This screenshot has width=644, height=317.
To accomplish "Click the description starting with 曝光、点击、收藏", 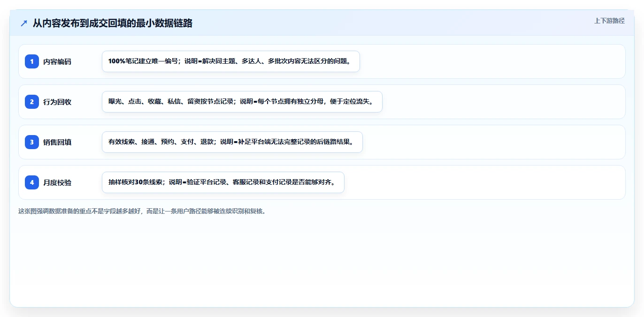I will [x=242, y=102].
